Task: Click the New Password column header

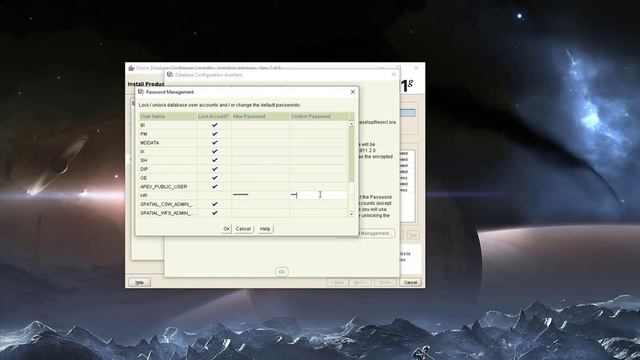Action: pos(260,116)
